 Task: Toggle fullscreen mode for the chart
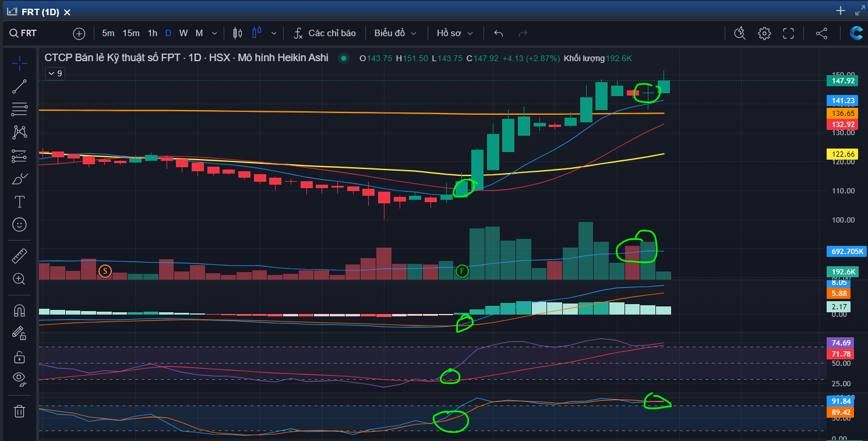pos(789,33)
